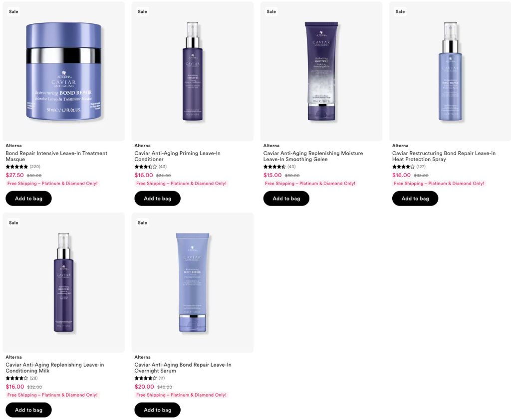Screen dimensions: 511x420
Task: View the light blue heat spray bottle image
Action: pyautogui.click(x=450, y=71)
